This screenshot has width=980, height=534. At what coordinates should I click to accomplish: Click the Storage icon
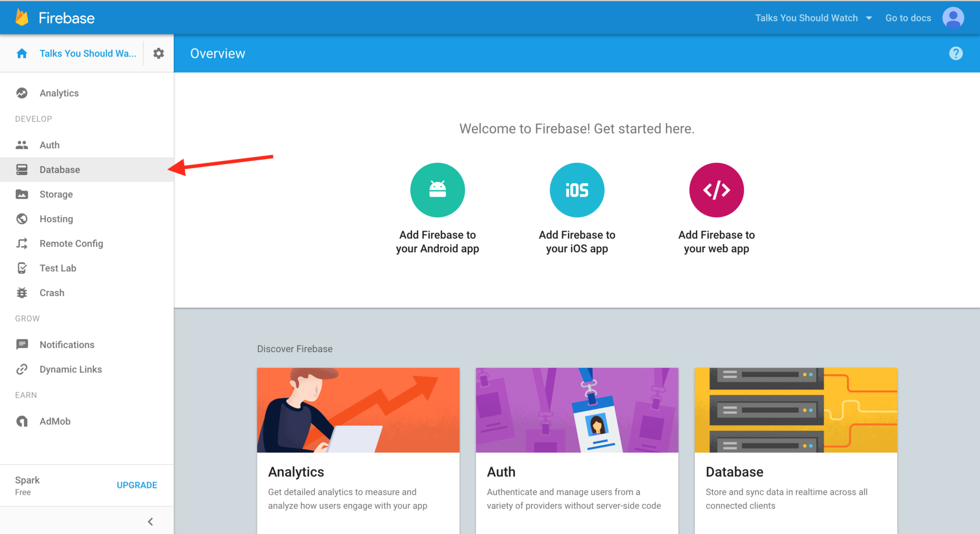point(22,194)
